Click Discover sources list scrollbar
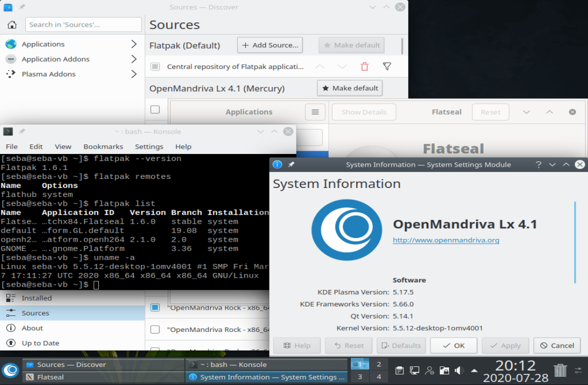 pyautogui.click(x=402, y=46)
